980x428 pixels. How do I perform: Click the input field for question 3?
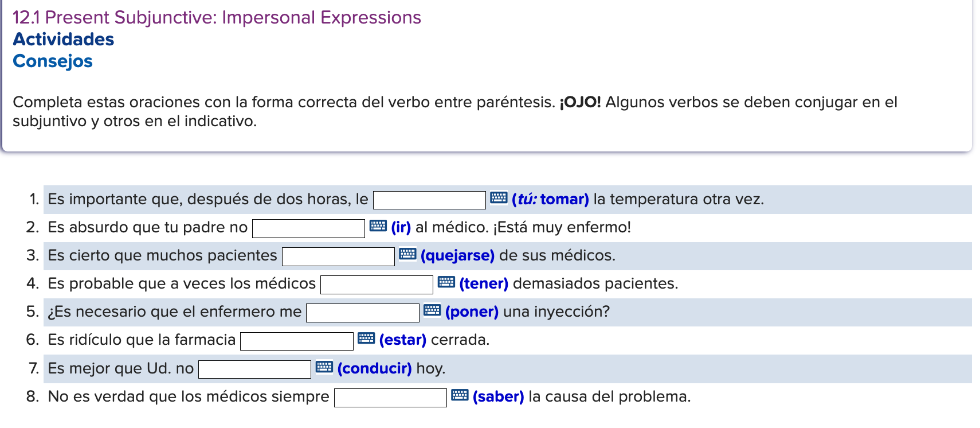coord(338,255)
